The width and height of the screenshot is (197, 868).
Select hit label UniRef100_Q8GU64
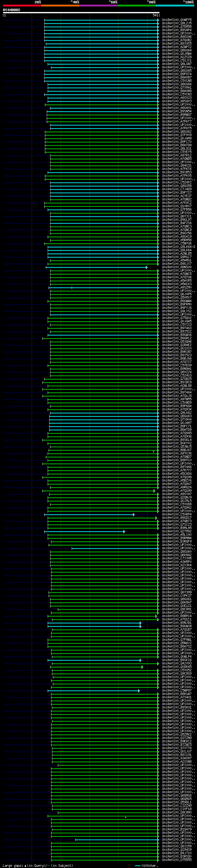tap(177, 50)
